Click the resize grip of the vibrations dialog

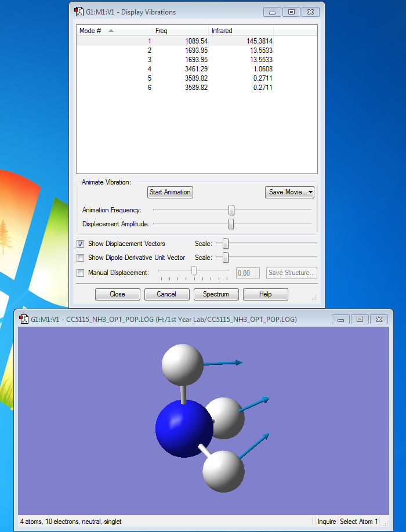coord(314,298)
